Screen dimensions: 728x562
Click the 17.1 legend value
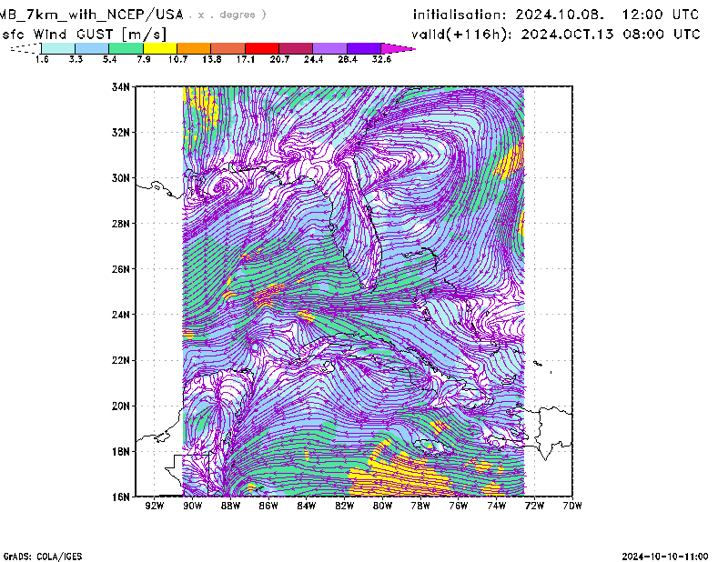point(246,59)
